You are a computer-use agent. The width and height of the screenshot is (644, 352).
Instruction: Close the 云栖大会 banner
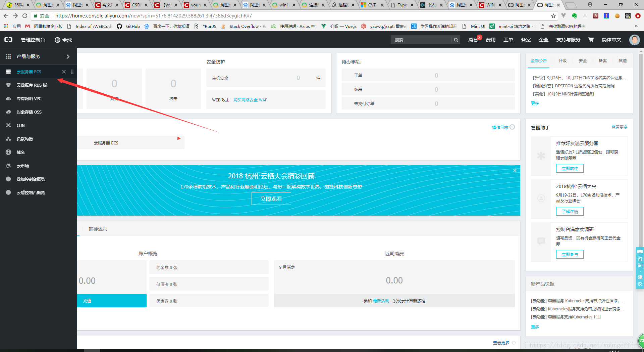[515, 171]
